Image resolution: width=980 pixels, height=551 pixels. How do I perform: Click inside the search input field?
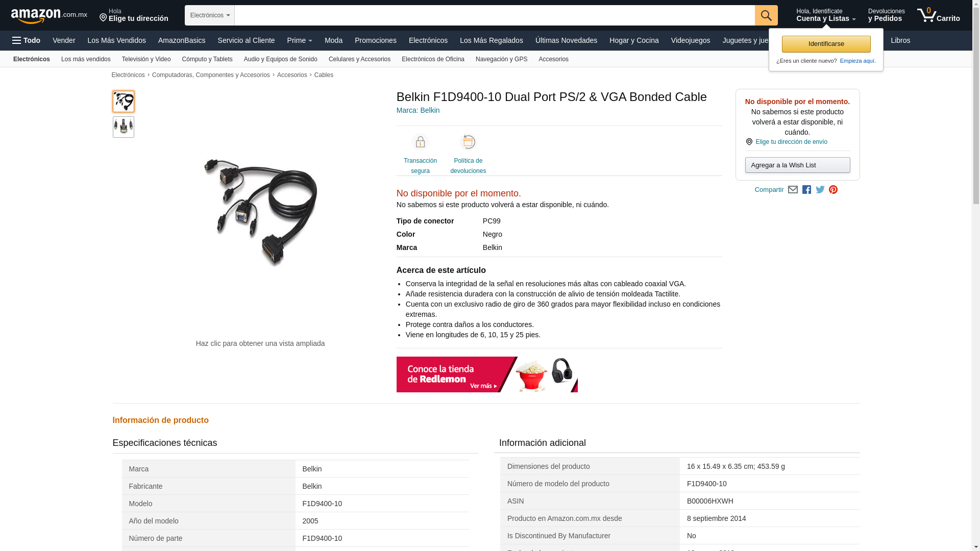point(495,15)
